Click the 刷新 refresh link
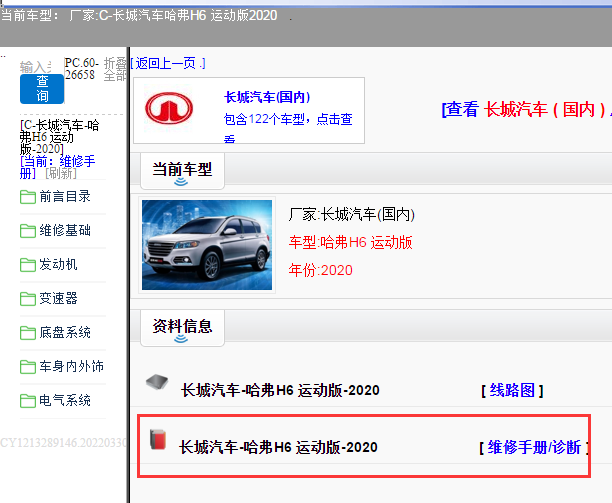This screenshot has height=503, width=612. coord(61,173)
